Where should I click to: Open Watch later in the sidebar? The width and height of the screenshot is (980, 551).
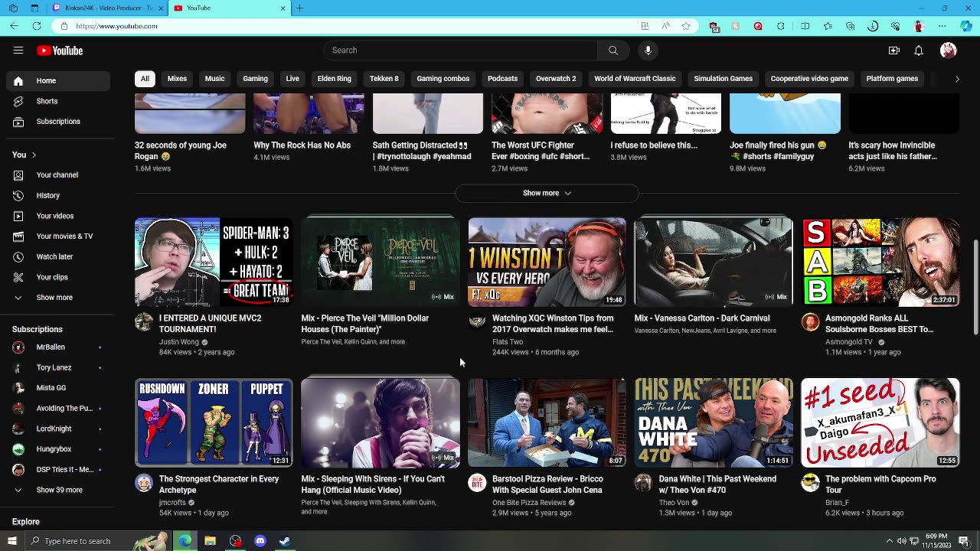(x=58, y=257)
